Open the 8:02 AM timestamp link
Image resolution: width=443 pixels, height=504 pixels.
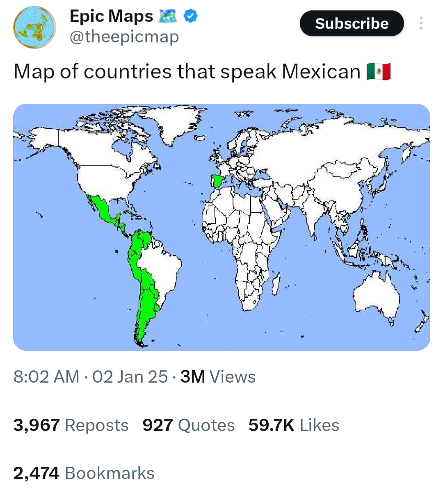[x=46, y=376]
